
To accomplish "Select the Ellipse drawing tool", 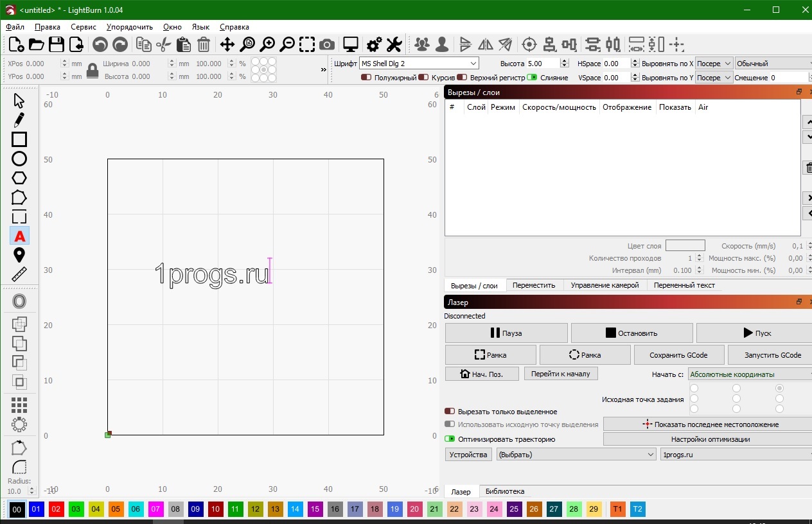I will click(x=19, y=159).
